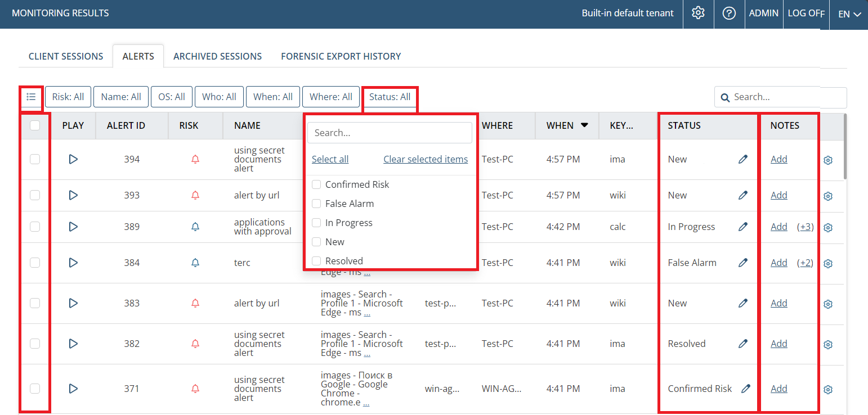Viewport: 868px width, 415px height.
Task: Open the column list icon left of filters
Action: pos(31,97)
